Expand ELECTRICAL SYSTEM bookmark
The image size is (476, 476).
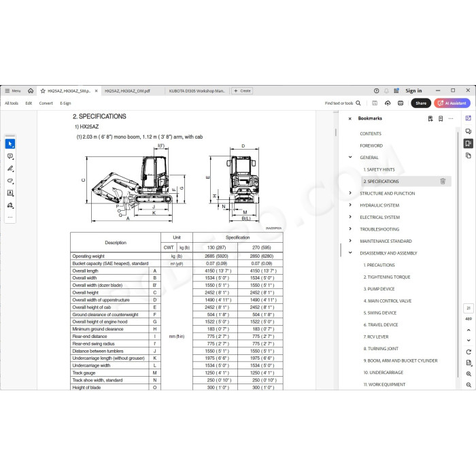click(x=350, y=217)
